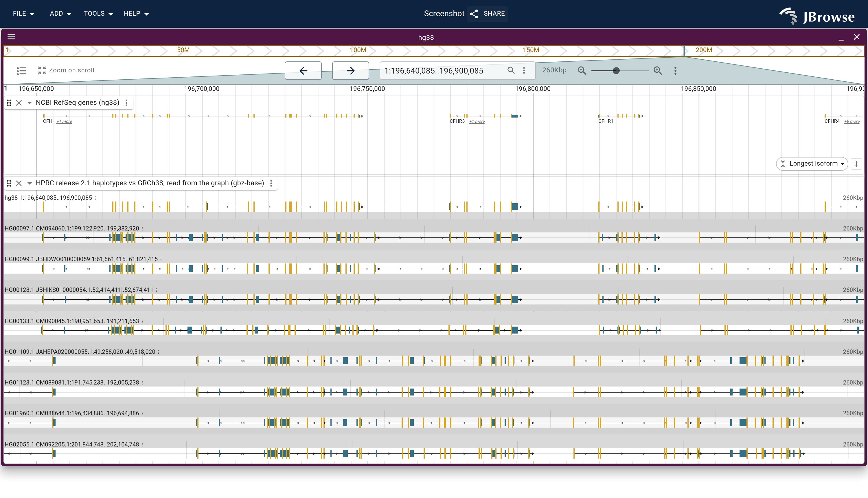The height and width of the screenshot is (498, 868).
Task: Open the TOOLS menu
Action: (98, 14)
